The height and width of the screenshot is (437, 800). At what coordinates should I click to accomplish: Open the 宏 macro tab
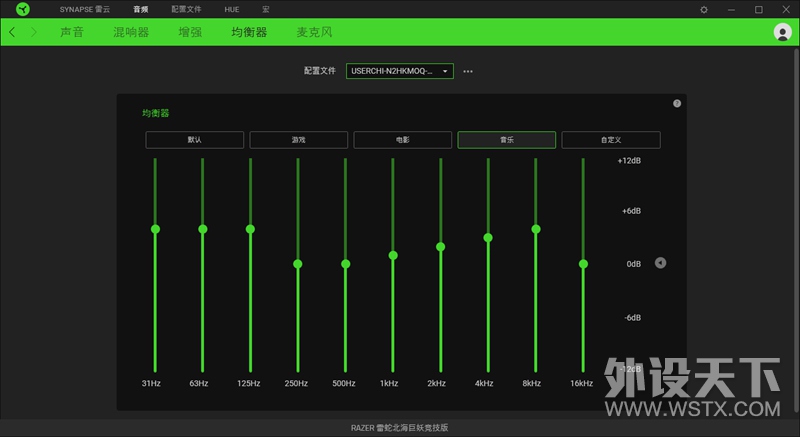(266, 10)
